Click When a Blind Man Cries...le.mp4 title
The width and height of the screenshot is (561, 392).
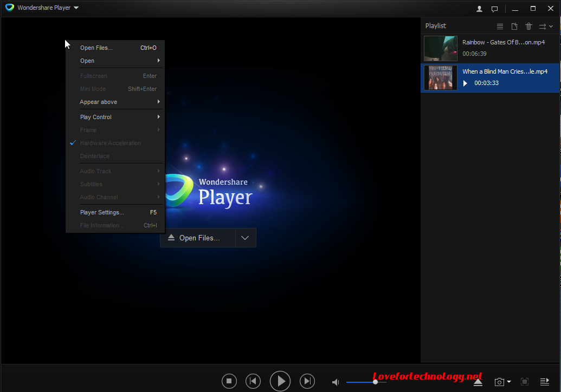tap(505, 71)
